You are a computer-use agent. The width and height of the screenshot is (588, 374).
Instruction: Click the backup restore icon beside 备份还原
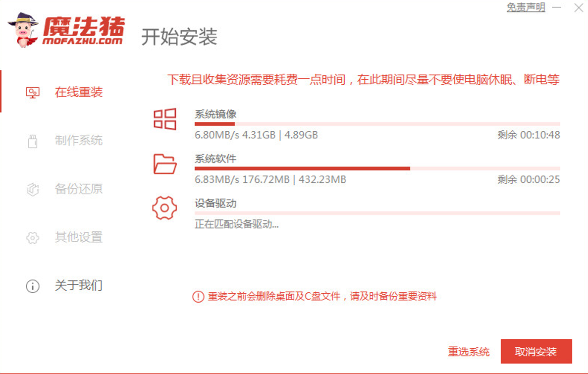(33, 189)
